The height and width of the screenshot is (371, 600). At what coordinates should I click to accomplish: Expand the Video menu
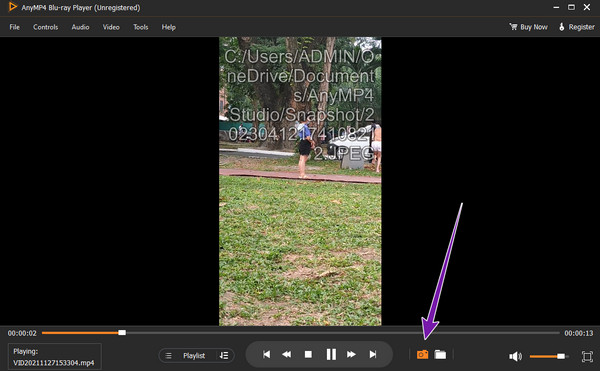[111, 27]
